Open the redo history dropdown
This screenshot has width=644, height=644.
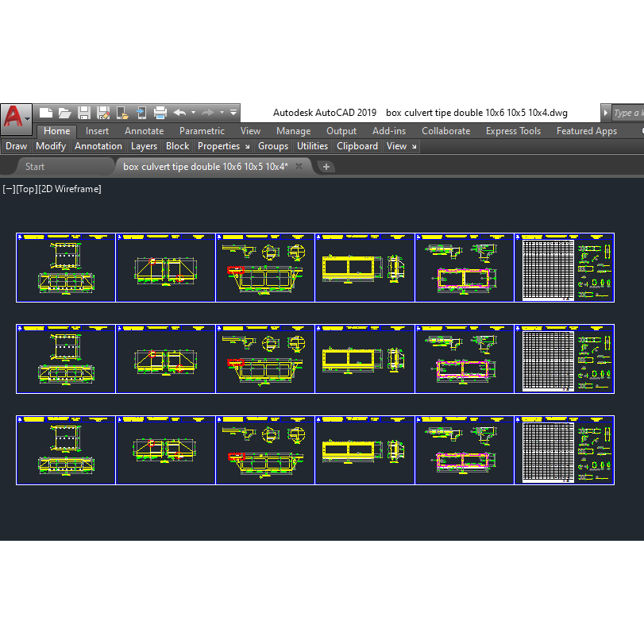(222, 113)
